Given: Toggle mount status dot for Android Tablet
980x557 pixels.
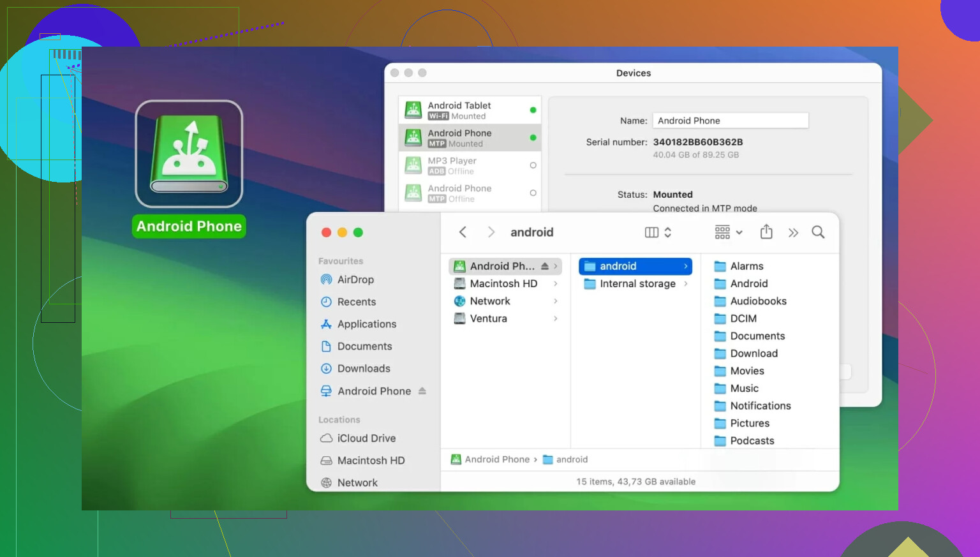Looking at the screenshot, I should pos(533,110).
